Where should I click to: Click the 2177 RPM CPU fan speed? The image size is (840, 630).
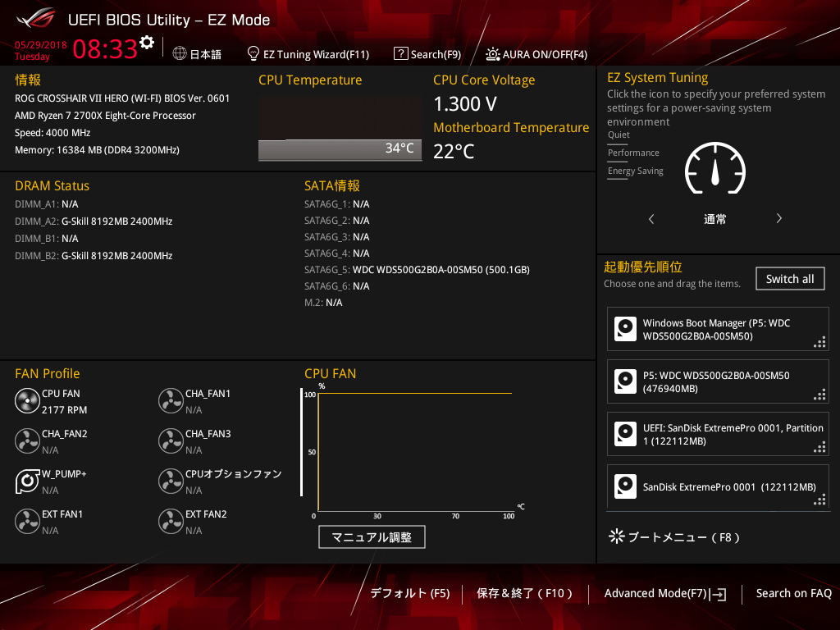(x=64, y=410)
